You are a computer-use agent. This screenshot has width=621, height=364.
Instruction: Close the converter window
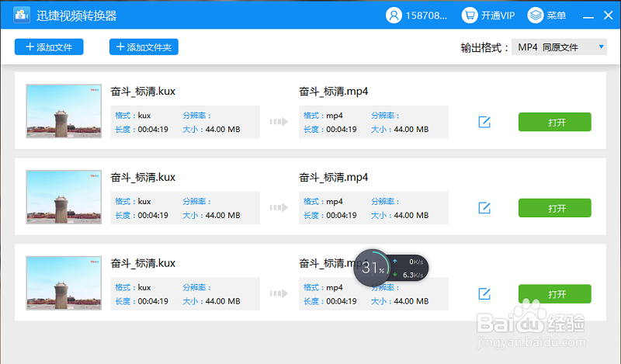(x=608, y=16)
